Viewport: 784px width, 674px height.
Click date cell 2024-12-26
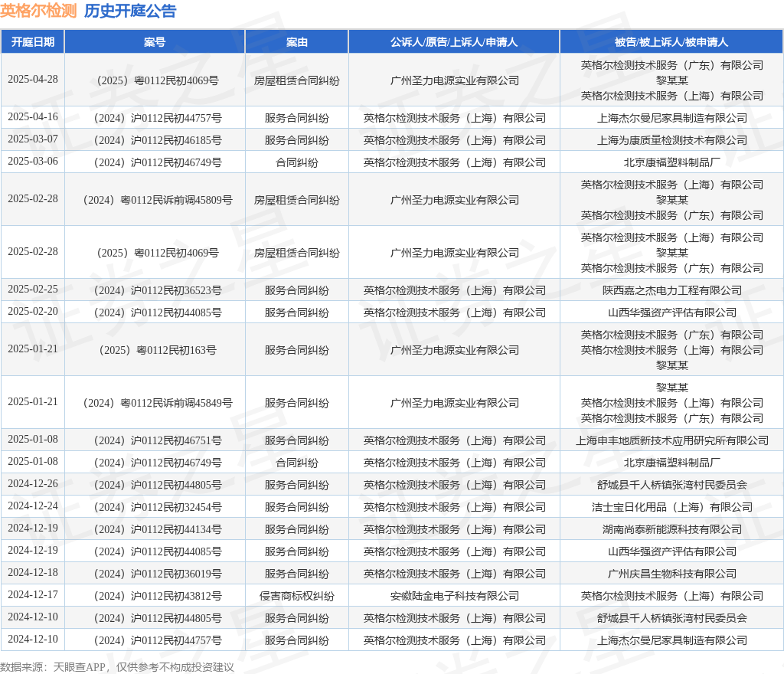[x=32, y=483]
